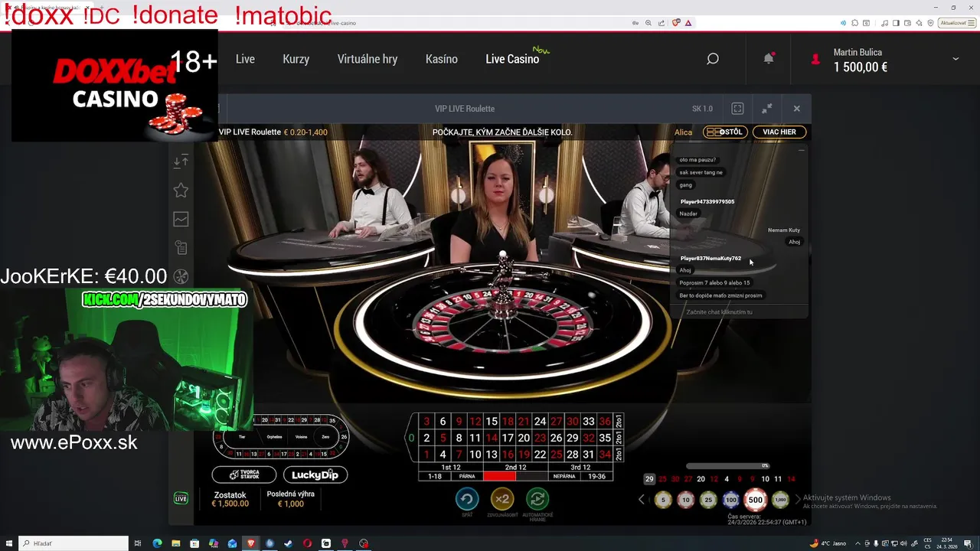Click the VIAC HIER button

click(779, 132)
